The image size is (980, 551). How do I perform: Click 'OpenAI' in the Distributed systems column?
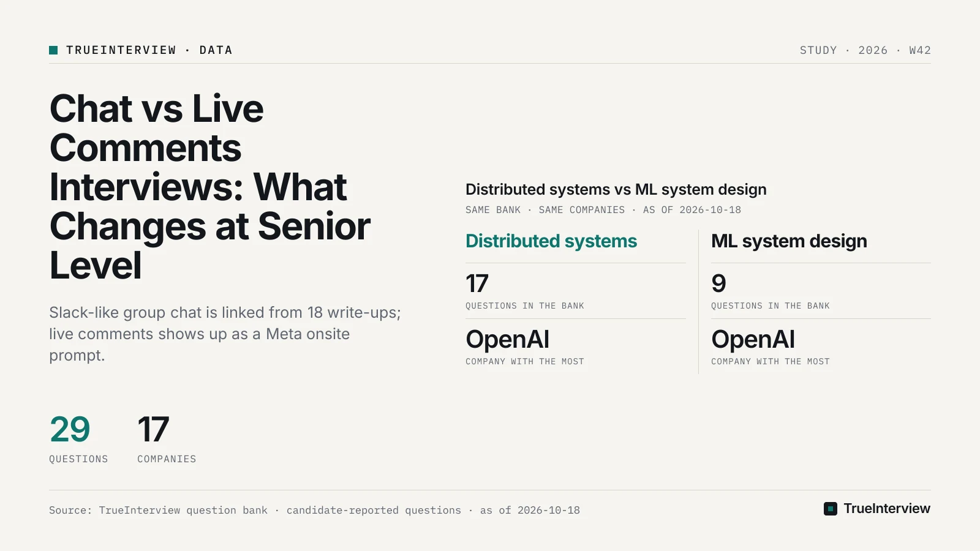click(x=508, y=340)
